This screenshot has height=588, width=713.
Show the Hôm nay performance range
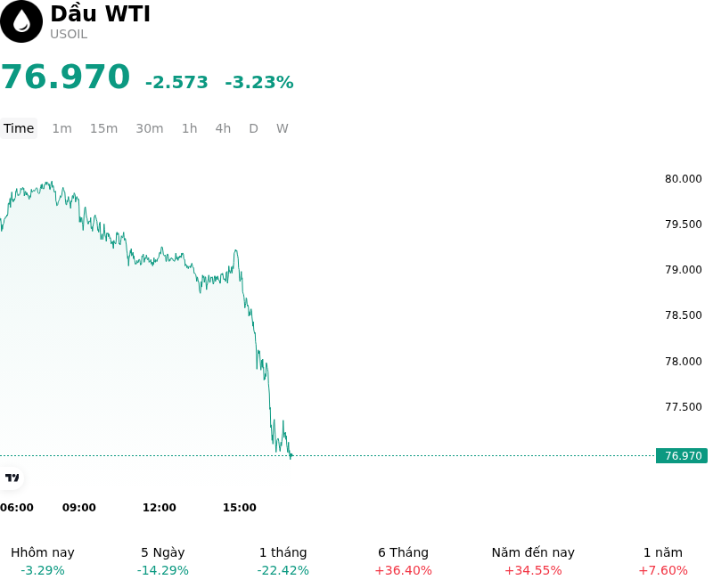[43, 561]
